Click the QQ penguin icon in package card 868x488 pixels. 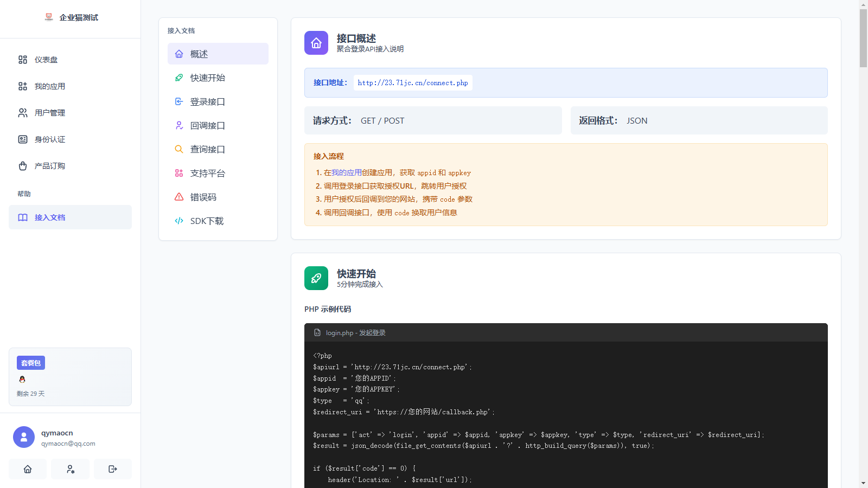coord(22,380)
